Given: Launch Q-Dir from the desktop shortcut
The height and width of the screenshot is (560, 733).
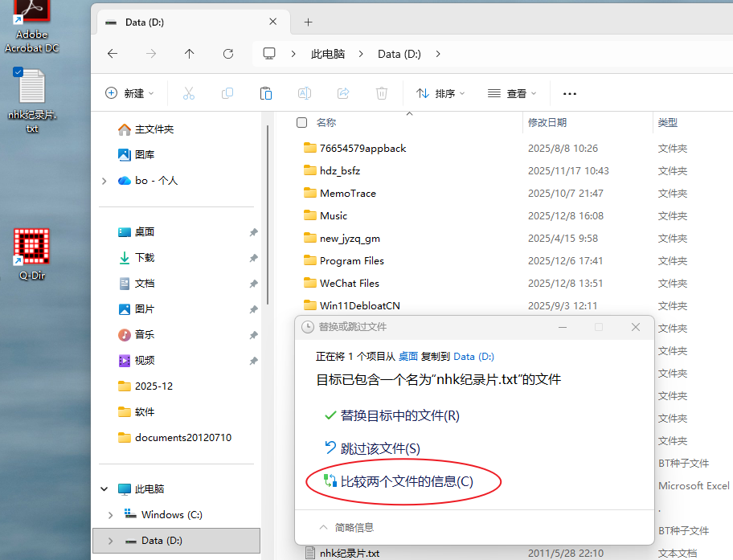Looking at the screenshot, I should point(31,245).
